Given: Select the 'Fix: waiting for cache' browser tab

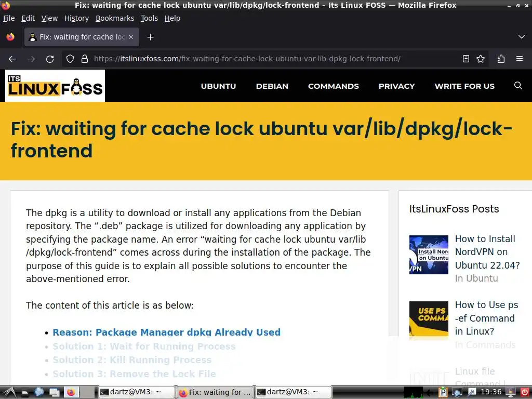Looking at the screenshot, I should point(82,37).
